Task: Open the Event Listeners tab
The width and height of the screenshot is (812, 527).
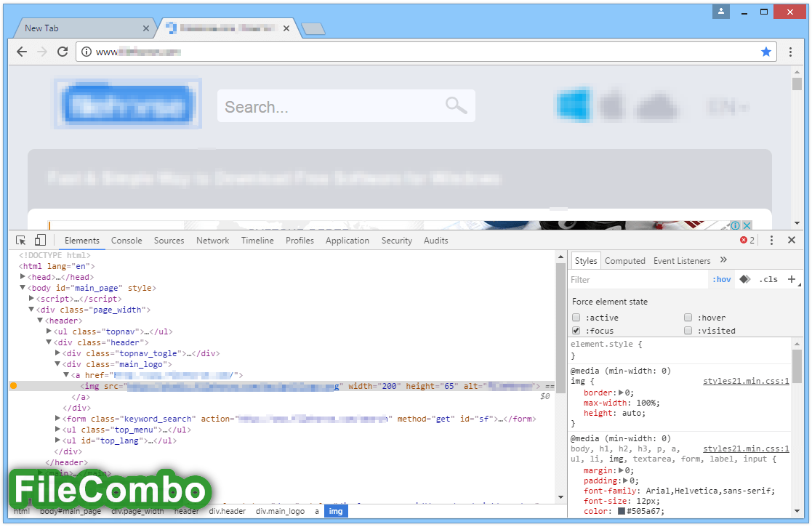Action: (x=681, y=261)
